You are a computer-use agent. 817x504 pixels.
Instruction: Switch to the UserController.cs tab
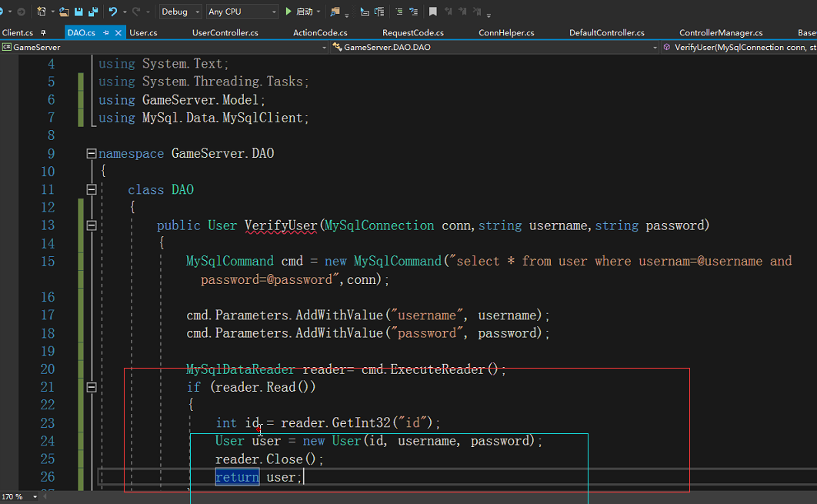coord(225,32)
